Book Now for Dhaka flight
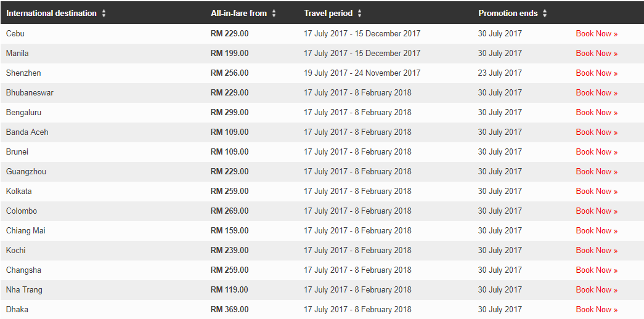This screenshot has height=319, width=644. 597,310
